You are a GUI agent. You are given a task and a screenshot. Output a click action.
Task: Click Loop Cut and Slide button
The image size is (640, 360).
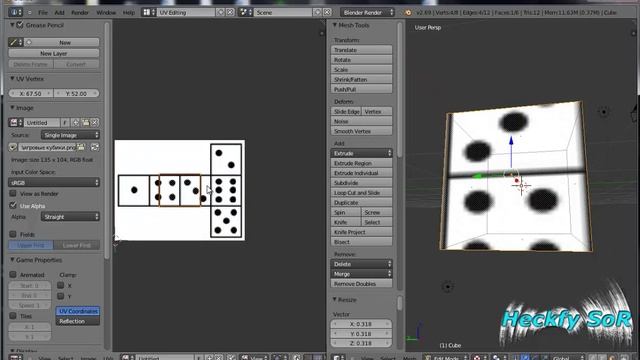click(362, 193)
